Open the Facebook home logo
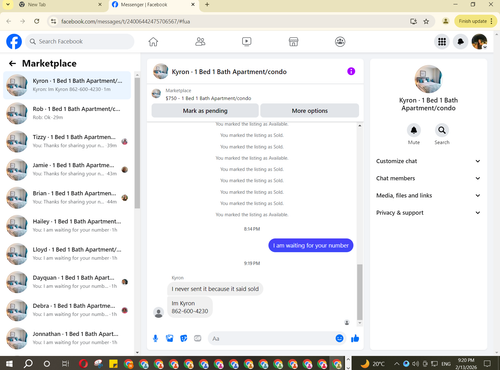The width and height of the screenshot is (500, 370). 14,42
